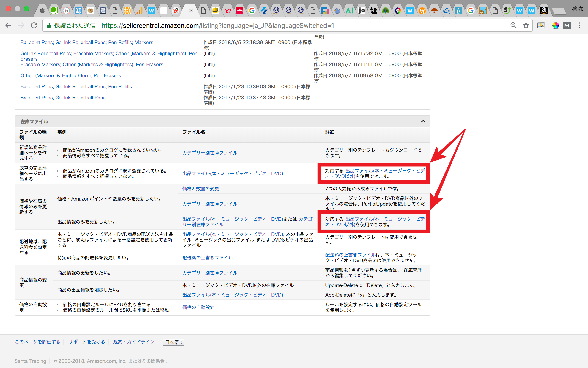The image size is (588, 368).
Task: Open カテゴリー別在庫ファイル beside PartialUpdate description
Action: pos(210,204)
